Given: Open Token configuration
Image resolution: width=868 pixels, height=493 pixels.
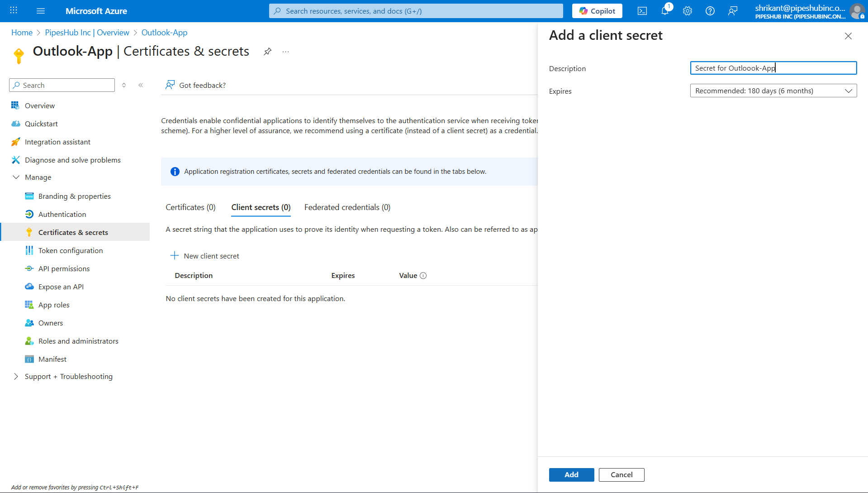Looking at the screenshot, I should [x=70, y=250].
